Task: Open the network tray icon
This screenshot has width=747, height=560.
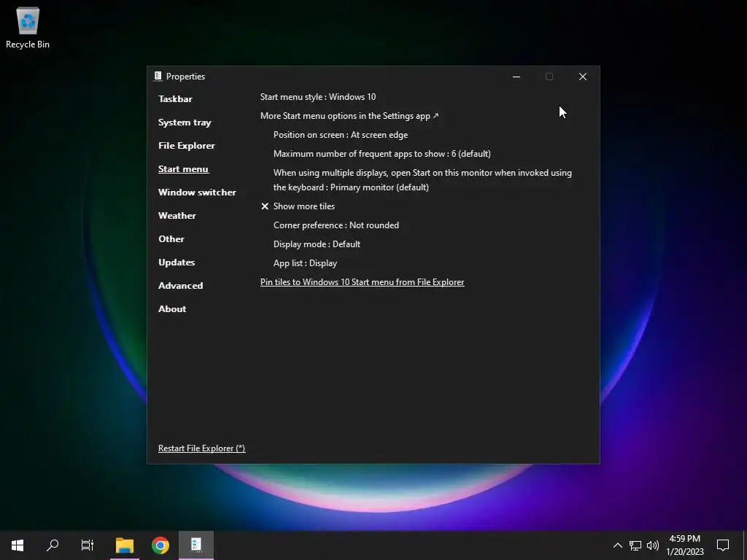Action: 635,545
